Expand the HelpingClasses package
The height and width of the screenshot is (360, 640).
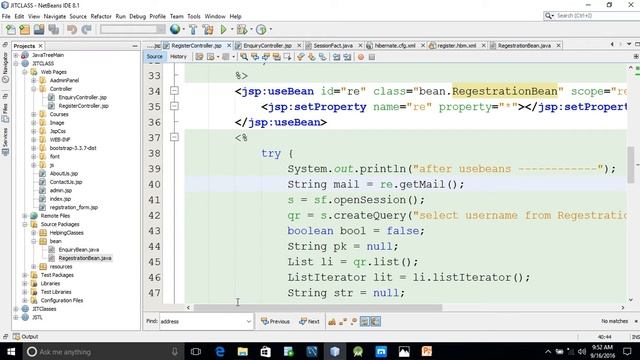click(34, 233)
